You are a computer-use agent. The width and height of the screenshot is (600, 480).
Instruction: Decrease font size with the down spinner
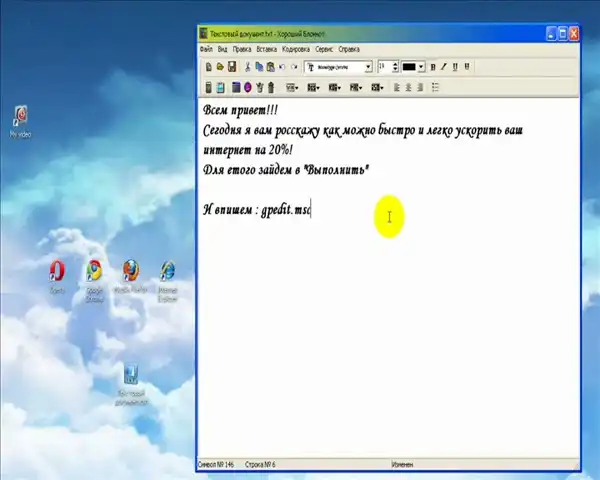coord(395,70)
